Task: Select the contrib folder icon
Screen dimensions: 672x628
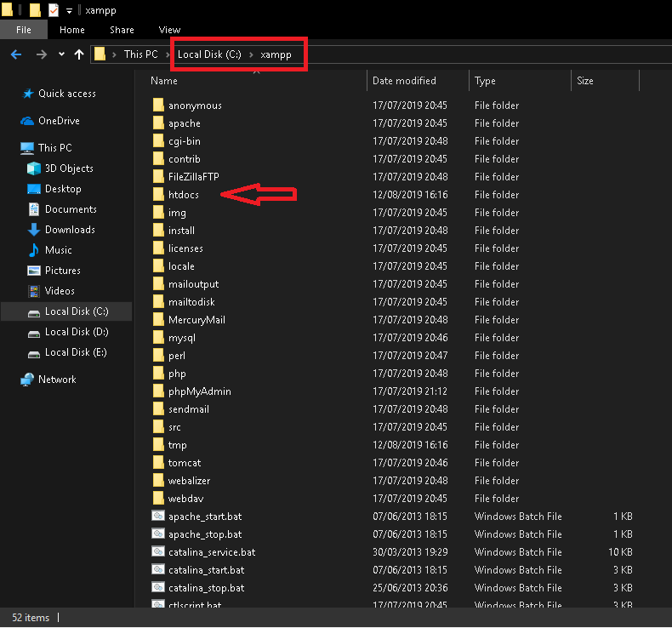Action: coord(158,158)
